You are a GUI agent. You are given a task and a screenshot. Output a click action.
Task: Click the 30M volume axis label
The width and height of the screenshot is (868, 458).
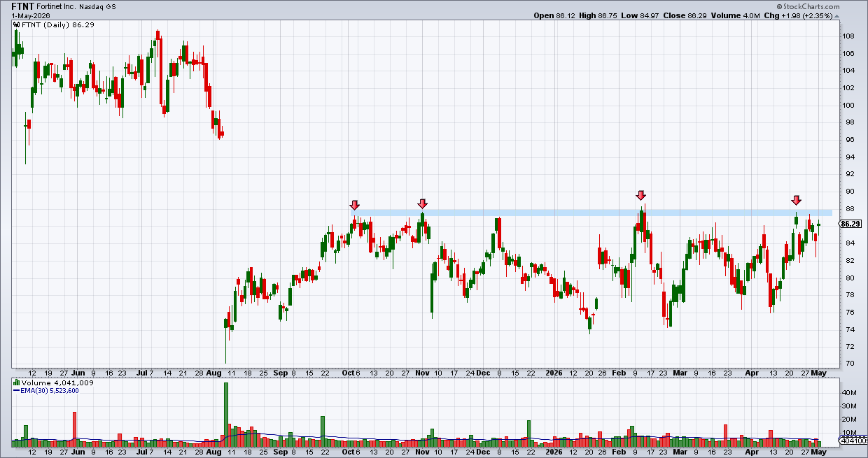(849, 406)
